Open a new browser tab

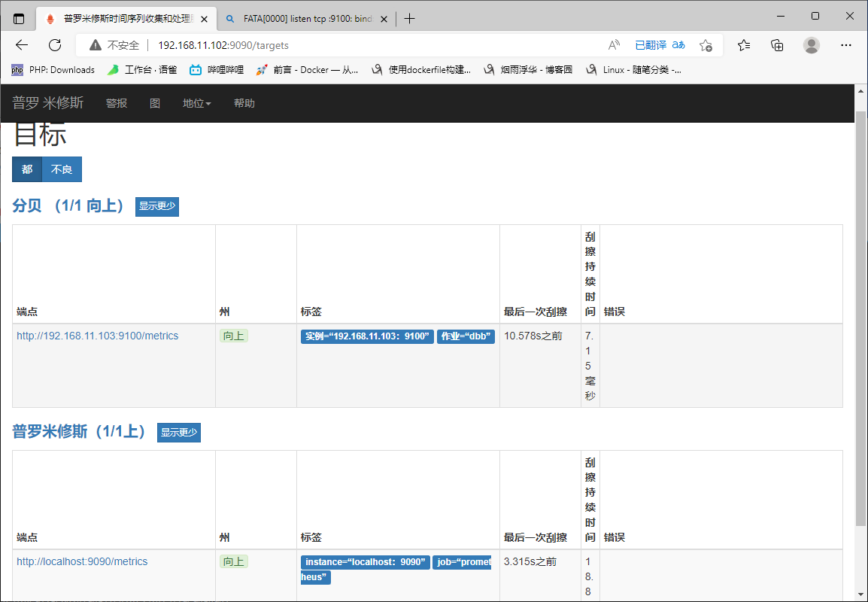(410, 19)
